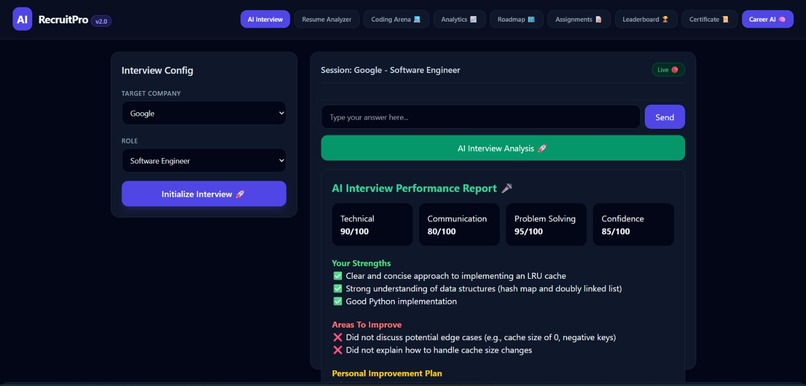Click the '90/100' Technical score
The width and height of the screenshot is (806, 386).
pyautogui.click(x=355, y=231)
